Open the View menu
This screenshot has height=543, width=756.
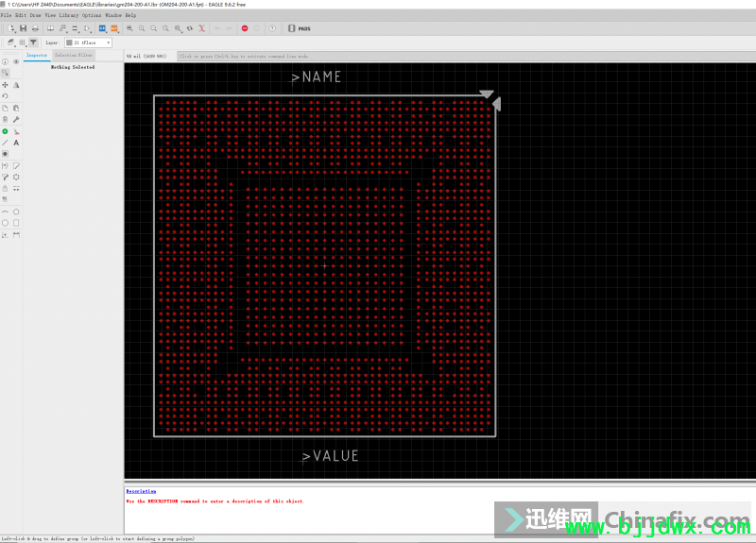[50, 15]
